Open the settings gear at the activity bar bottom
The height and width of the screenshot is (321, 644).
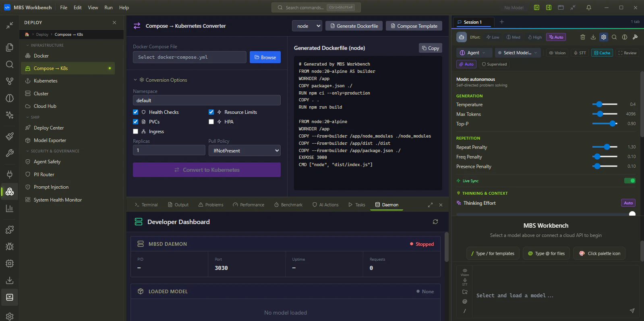tap(10, 316)
